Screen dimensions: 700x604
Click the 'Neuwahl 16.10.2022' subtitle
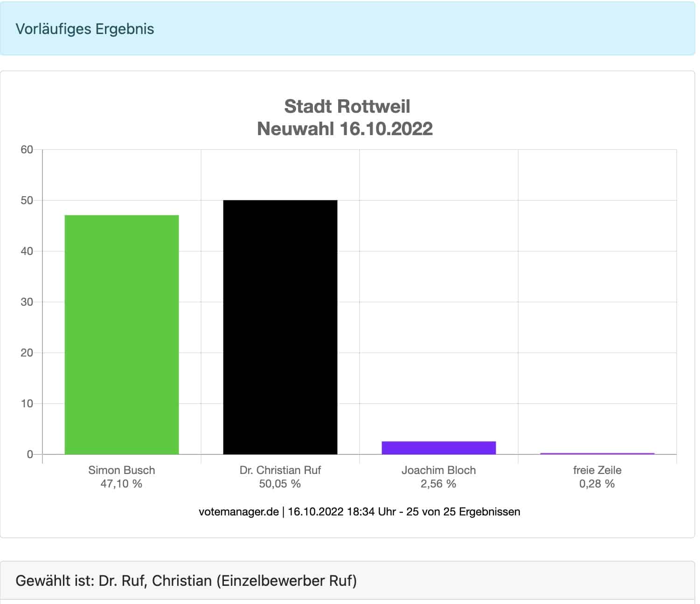(x=345, y=129)
